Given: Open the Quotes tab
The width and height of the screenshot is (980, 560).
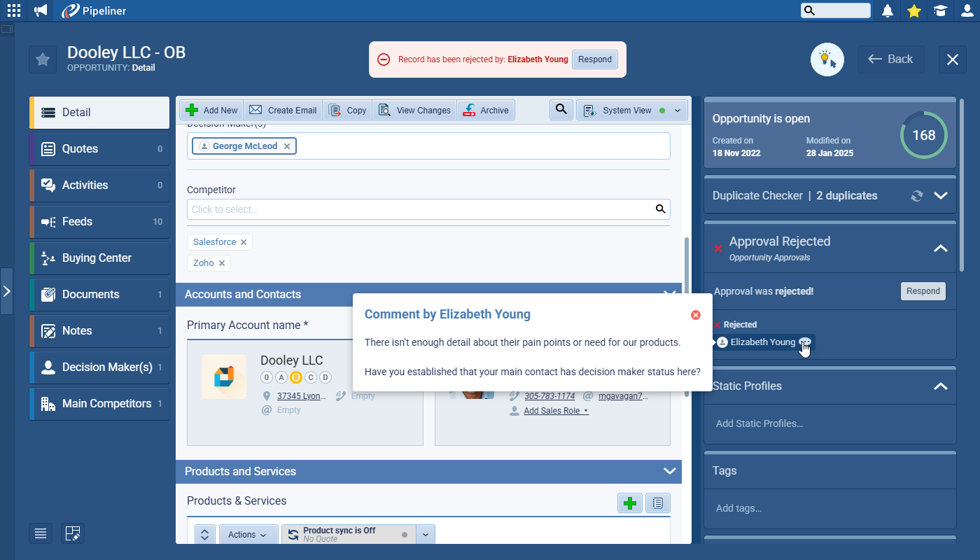Looking at the screenshot, I should pyautogui.click(x=99, y=148).
